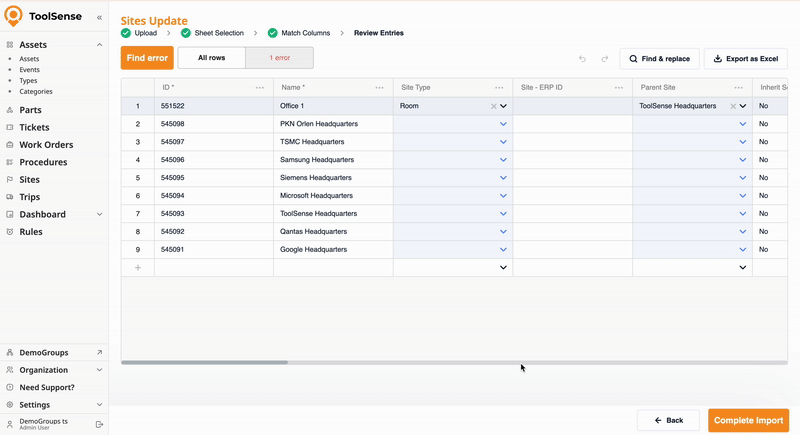
Task: Open the DemoGroups external link arrow
Action: (99, 353)
